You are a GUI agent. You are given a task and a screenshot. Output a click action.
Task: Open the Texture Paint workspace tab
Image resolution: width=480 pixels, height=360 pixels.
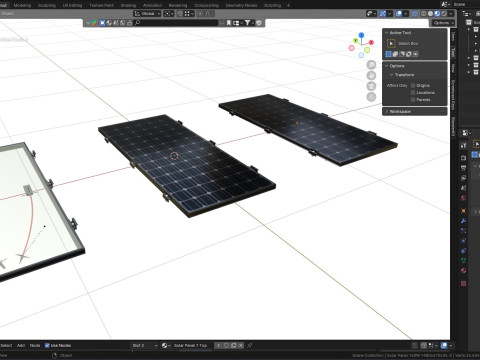[101, 5]
